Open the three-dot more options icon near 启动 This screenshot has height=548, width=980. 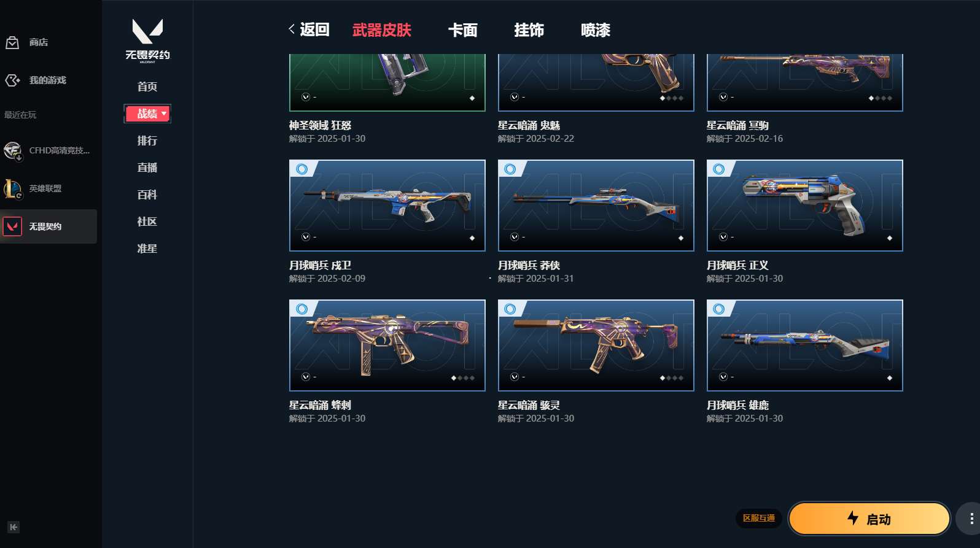971,519
